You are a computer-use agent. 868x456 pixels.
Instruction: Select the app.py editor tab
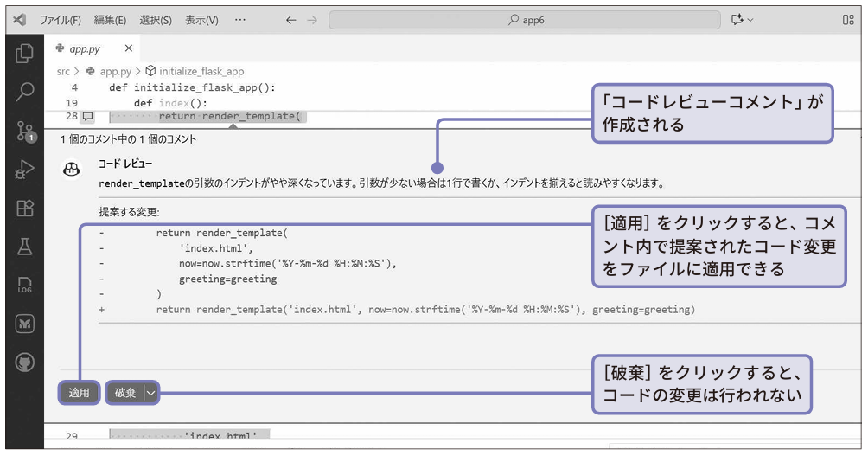click(92, 48)
